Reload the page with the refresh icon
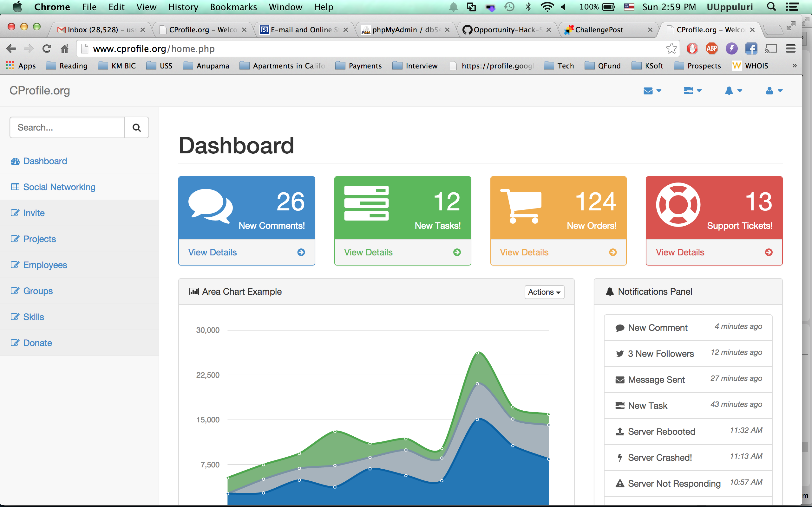The height and width of the screenshot is (507, 812). point(47,48)
